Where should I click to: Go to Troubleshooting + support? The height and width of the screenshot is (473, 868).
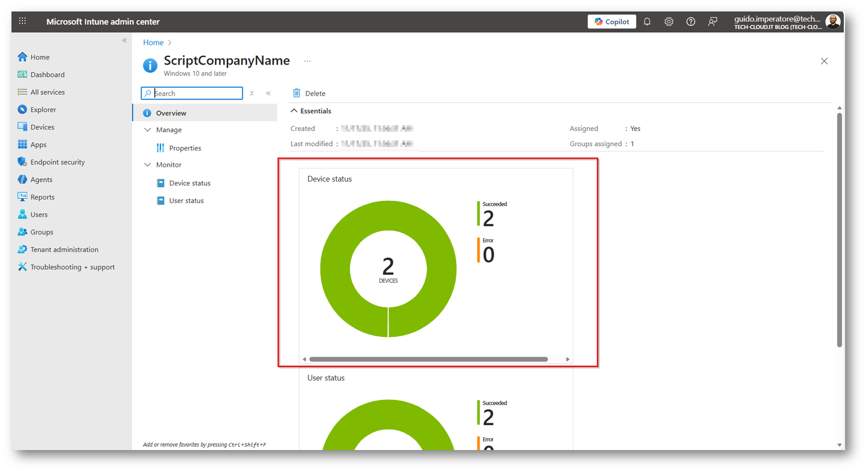(72, 267)
